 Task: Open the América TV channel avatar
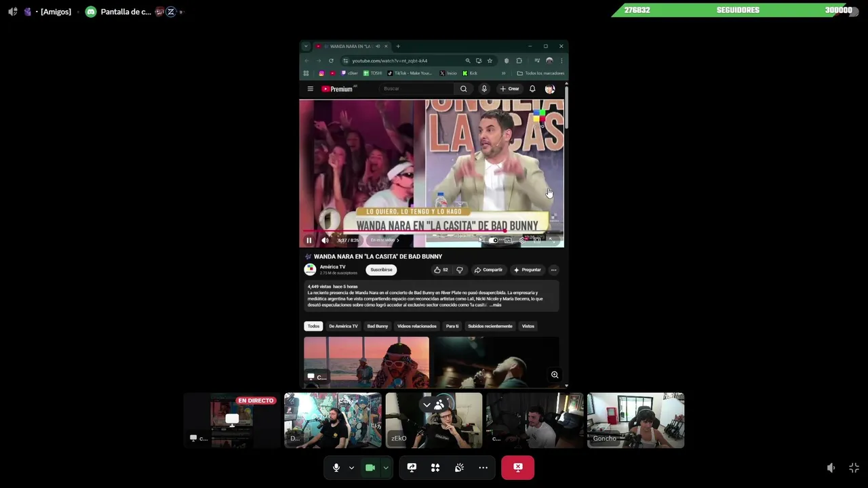(x=310, y=269)
